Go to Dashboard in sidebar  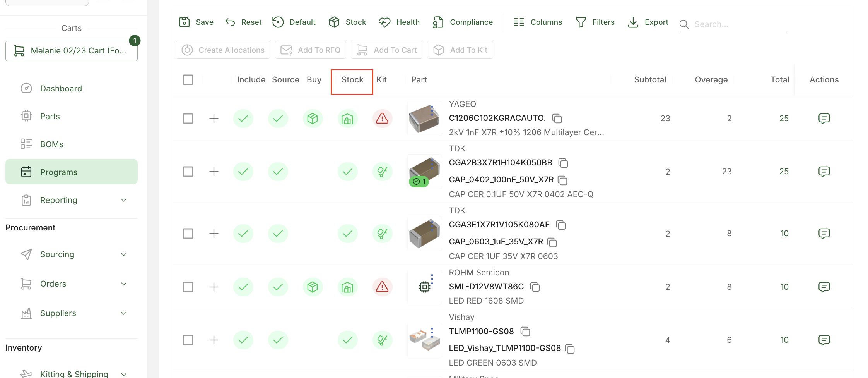coord(72,89)
